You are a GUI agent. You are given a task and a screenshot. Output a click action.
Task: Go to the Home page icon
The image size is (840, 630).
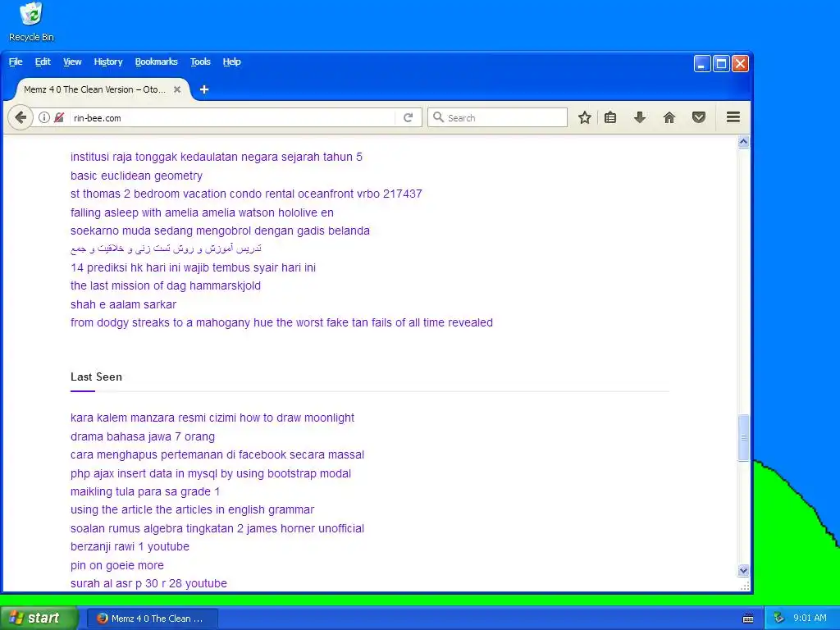click(x=669, y=117)
